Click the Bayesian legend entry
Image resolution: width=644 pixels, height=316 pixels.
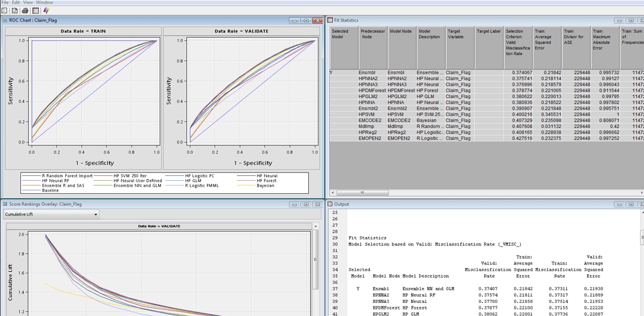click(x=265, y=186)
